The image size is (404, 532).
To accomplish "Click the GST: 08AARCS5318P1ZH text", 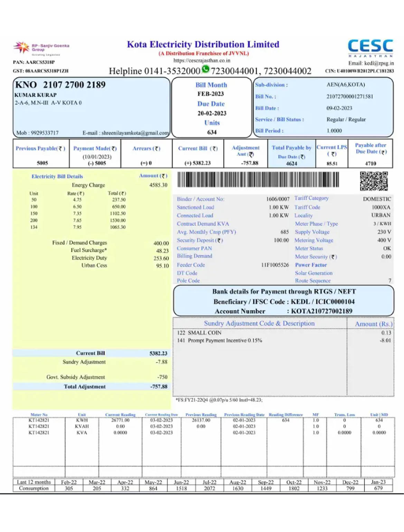I will point(41,71).
